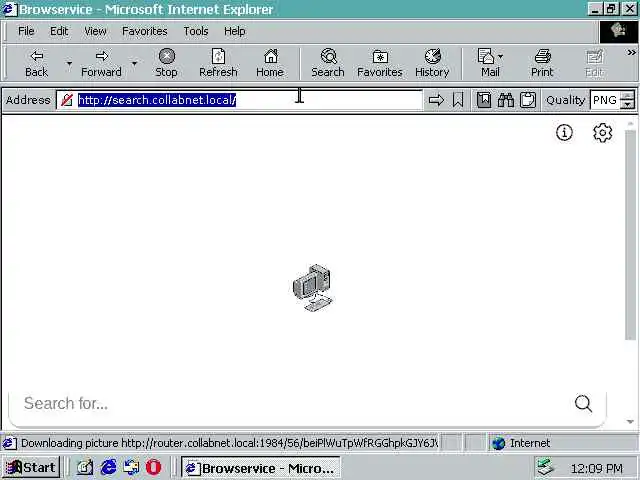Click the Go arrow next to the address
This screenshot has width=640, height=480.
tap(436, 100)
